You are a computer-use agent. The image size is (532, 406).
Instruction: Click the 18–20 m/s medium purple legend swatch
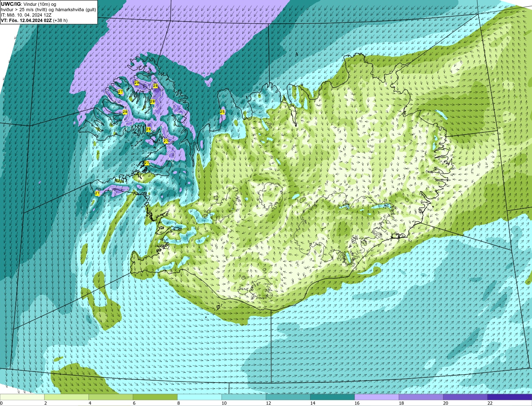click(x=421, y=397)
